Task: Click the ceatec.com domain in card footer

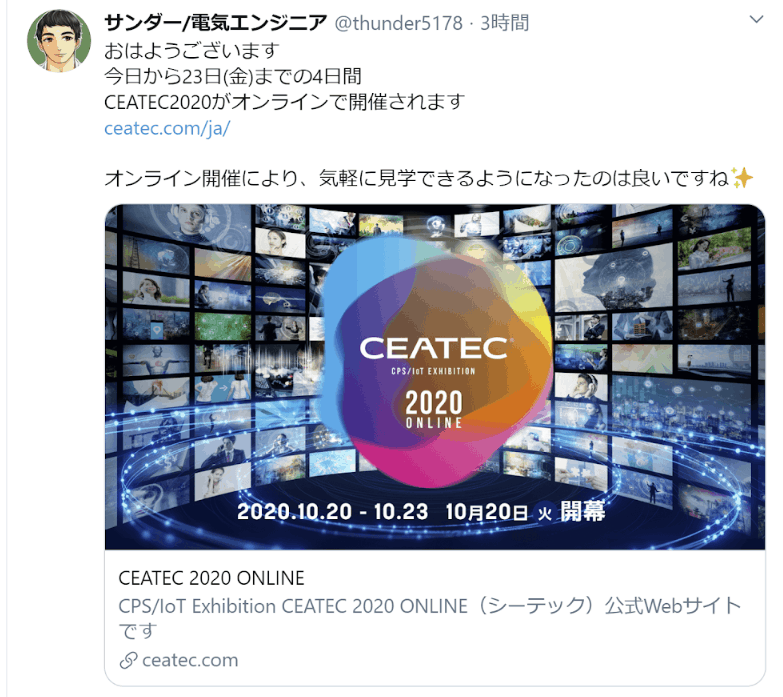Action: 190,660
